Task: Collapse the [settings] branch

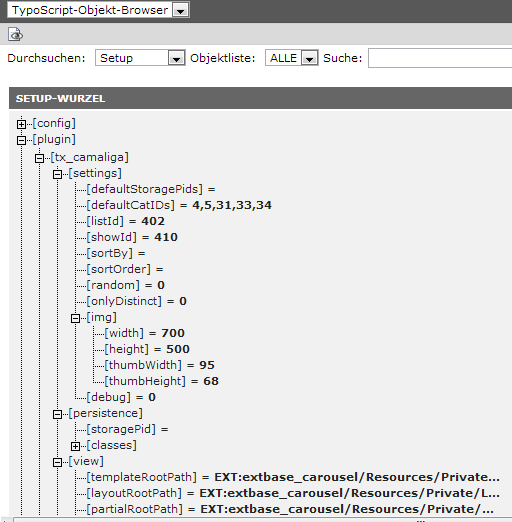Action: [57, 174]
